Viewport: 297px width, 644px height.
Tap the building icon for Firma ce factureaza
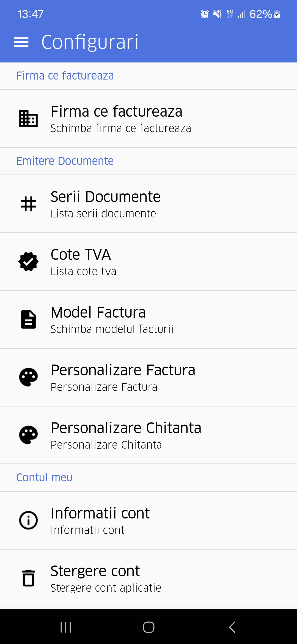[28, 119]
